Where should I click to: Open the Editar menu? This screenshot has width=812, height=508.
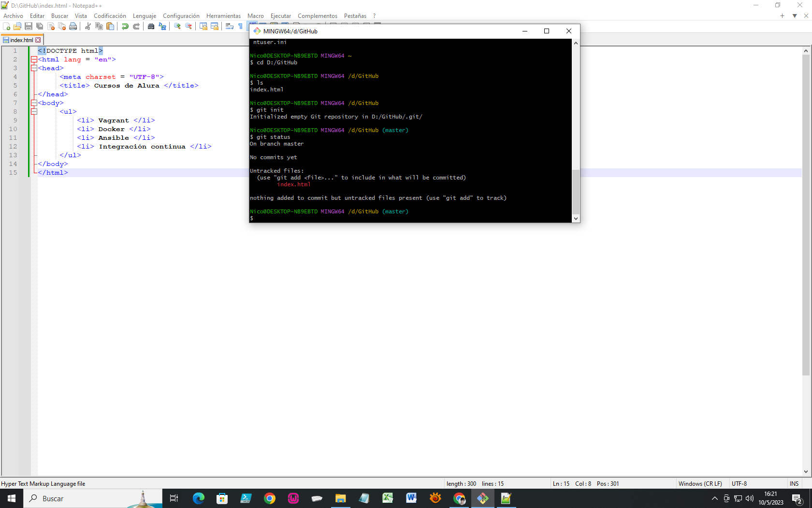click(37, 16)
